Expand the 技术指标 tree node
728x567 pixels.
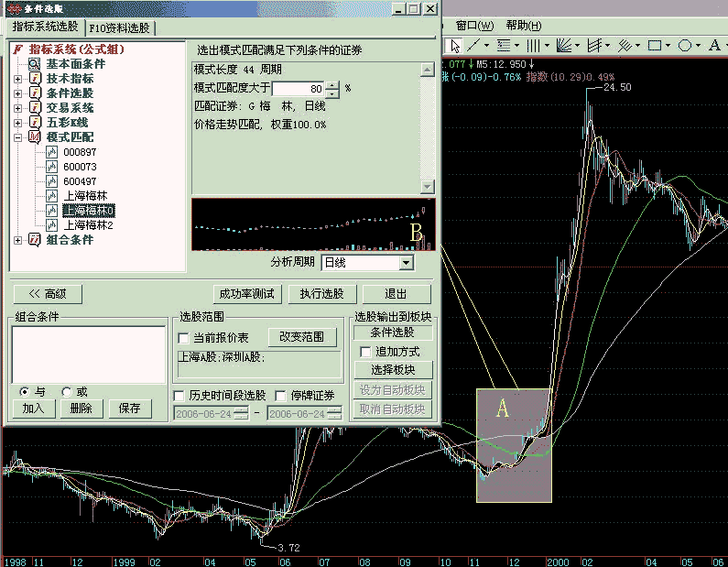tap(17, 79)
